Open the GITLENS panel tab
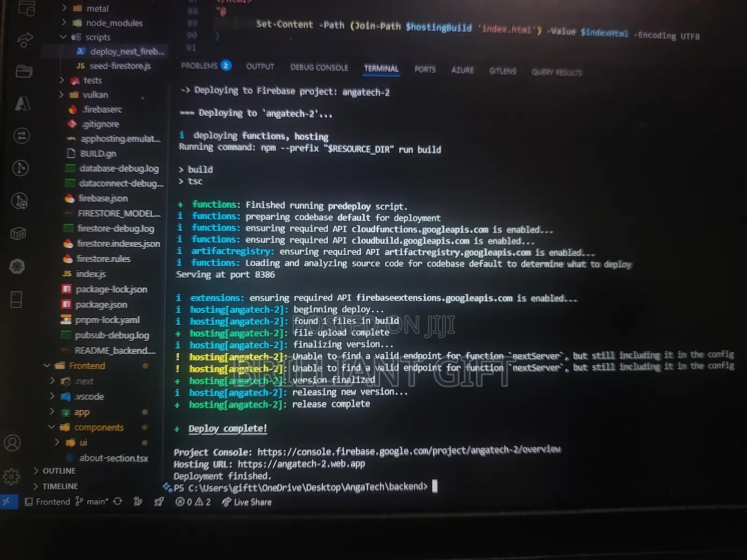The width and height of the screenshot is (747, 560). [502, 71]
